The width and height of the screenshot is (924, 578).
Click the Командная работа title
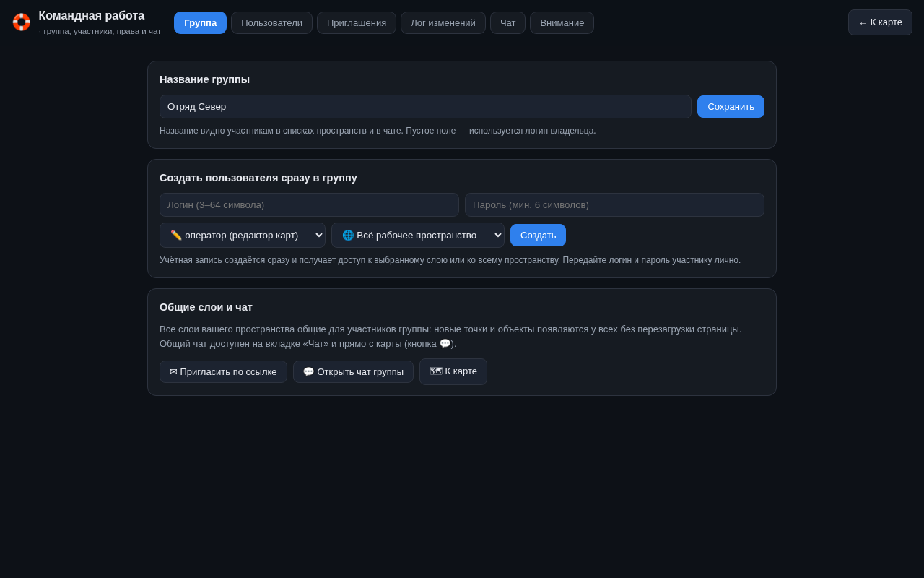92,16
